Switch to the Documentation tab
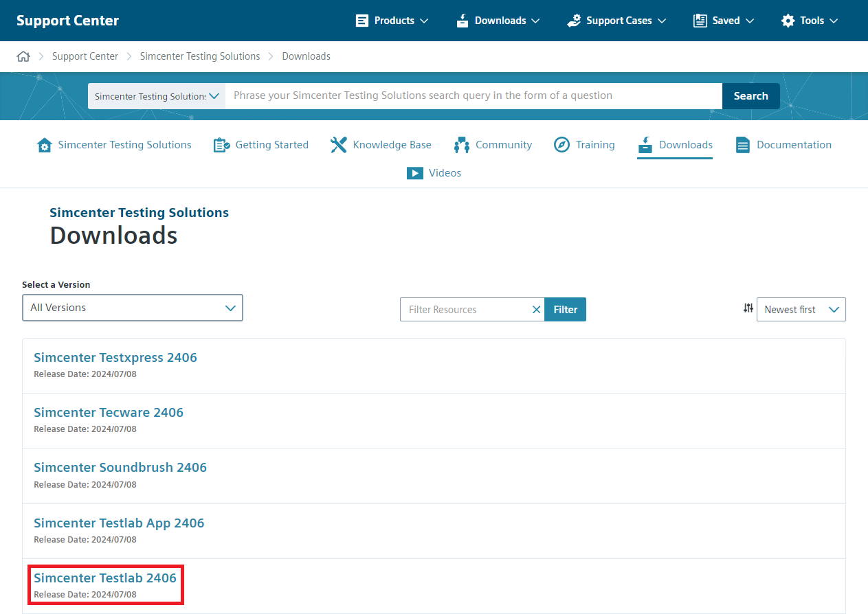Viewport: 868px width, 614px height. [783, 145]
